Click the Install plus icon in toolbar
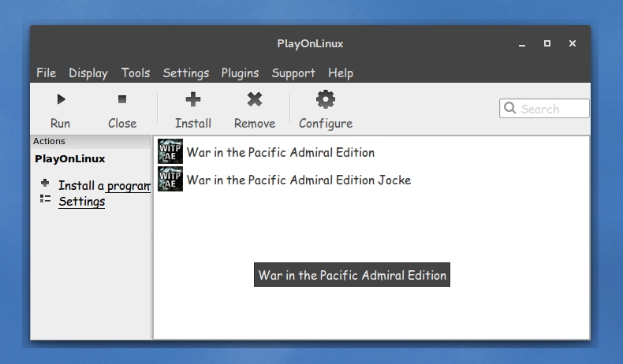Image resolution: width=623 pixels, height=364 pixels. pyautogui.click(x=193, y=99)
